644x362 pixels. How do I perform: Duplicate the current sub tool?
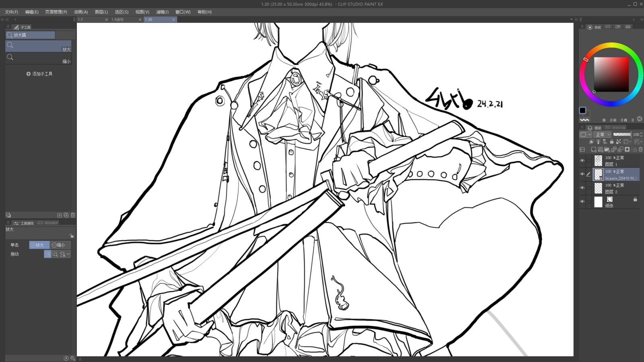[x=66, y=215]
